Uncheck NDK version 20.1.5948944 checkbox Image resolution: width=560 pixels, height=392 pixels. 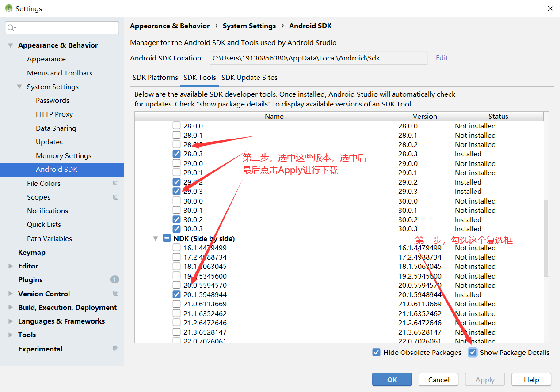[176, 294]
